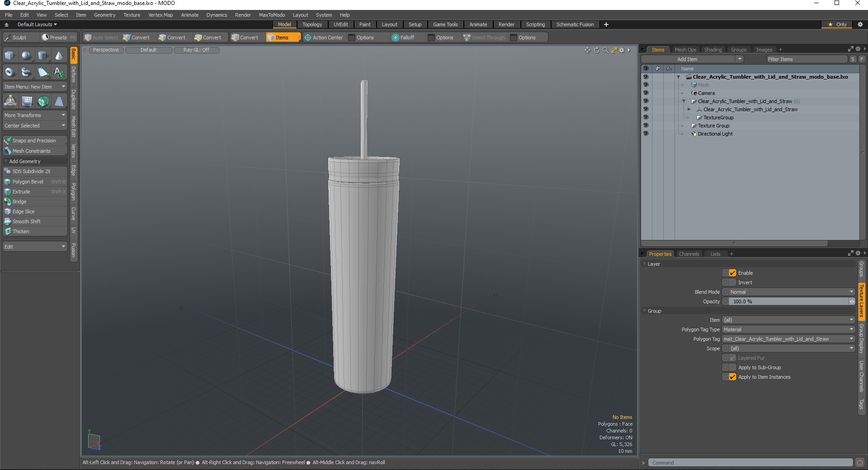Switch to the UVEdit layout tab
Image resolution: width=868 pixels, height=470 pixels.
pos(340,24)
